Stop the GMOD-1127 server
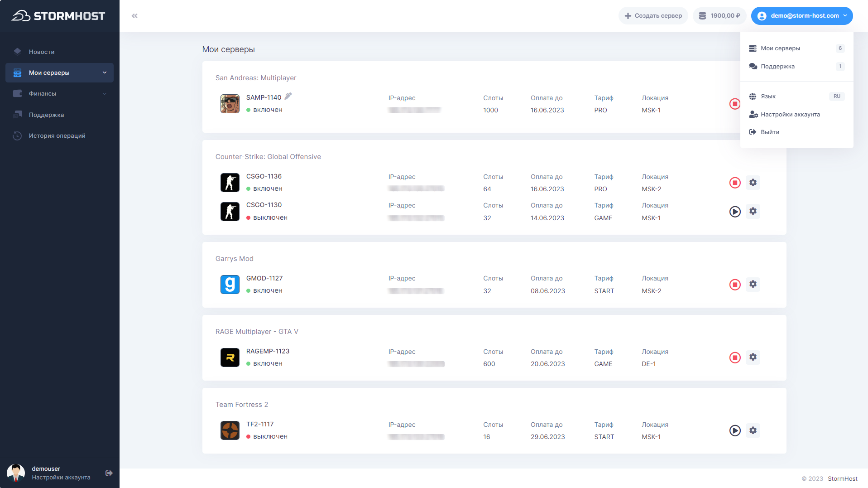Screen dimensions: 868x488 tap(734, 285)
